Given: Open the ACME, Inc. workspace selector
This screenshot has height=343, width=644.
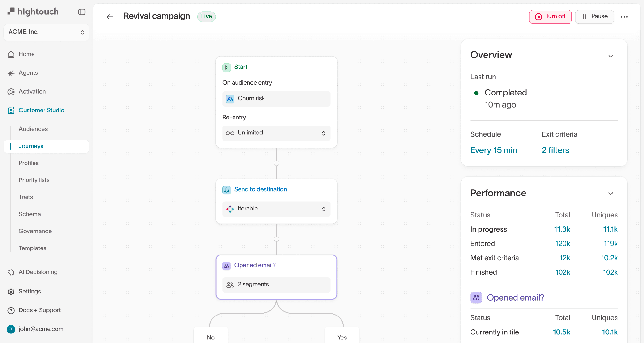Looking at the screenshot, I should [x=46, y=32].
